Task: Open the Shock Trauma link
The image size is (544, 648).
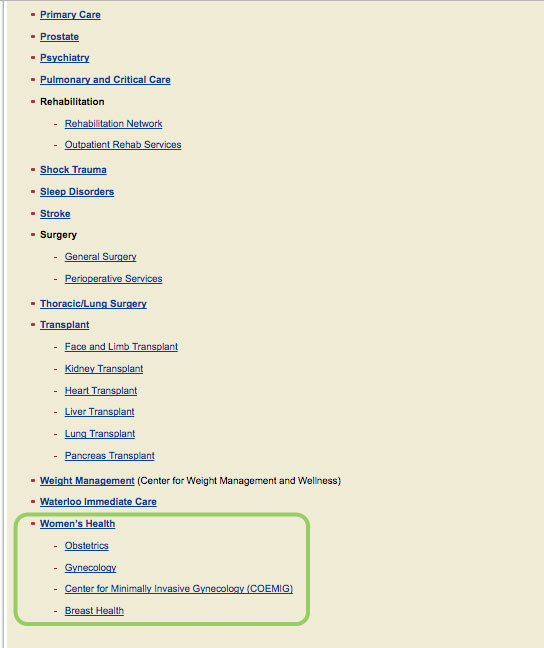Action: (x=73, y=170)
